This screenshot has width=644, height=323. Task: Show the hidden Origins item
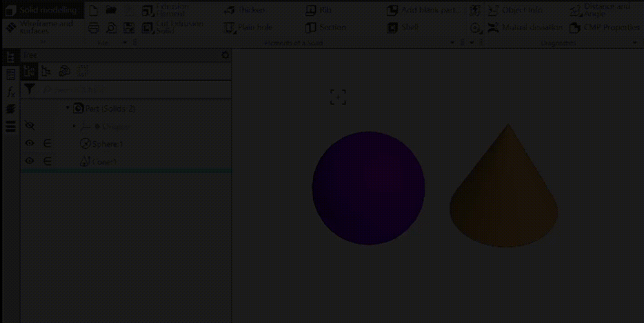[30, 126]
